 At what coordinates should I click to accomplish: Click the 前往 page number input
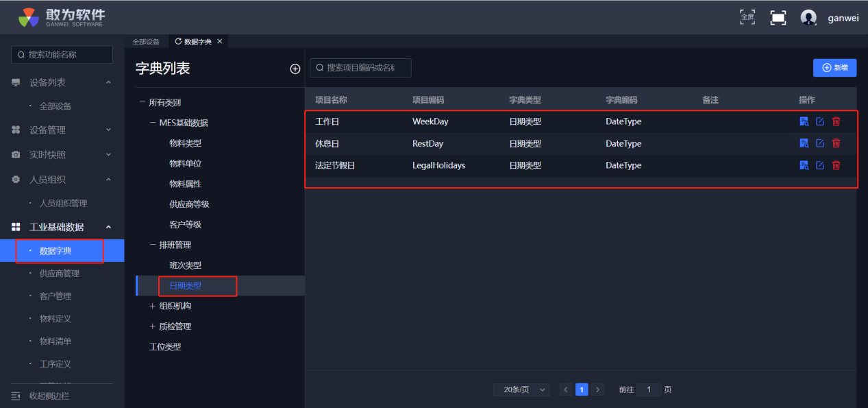tap(649, 389)
